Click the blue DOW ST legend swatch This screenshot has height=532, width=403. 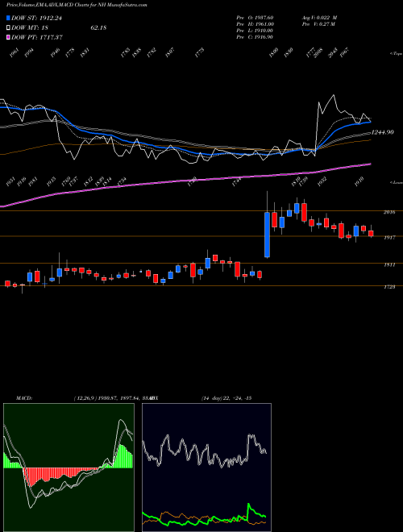(9, 18)
